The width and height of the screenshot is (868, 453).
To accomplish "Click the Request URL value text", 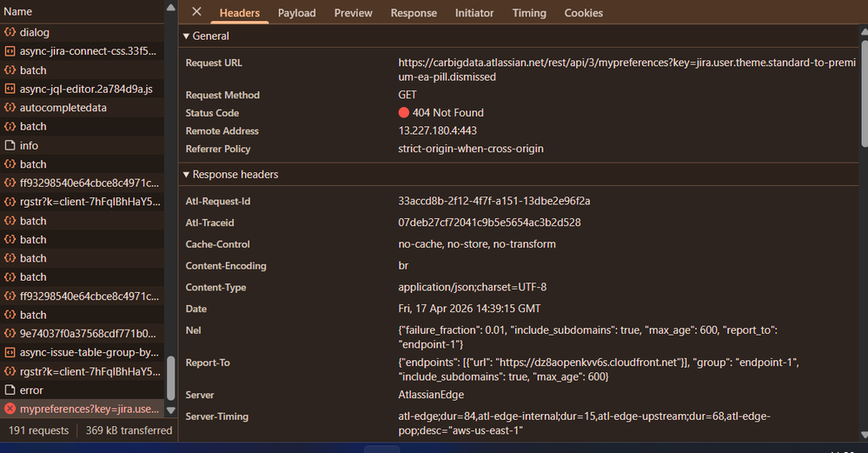I will pyautogui.click(x=626, y=70).
